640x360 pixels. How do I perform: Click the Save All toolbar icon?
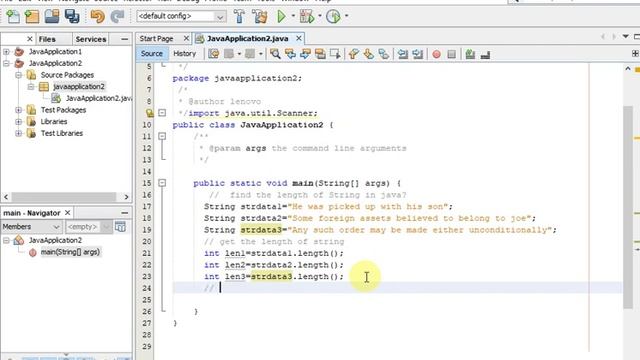pos(72,16)
